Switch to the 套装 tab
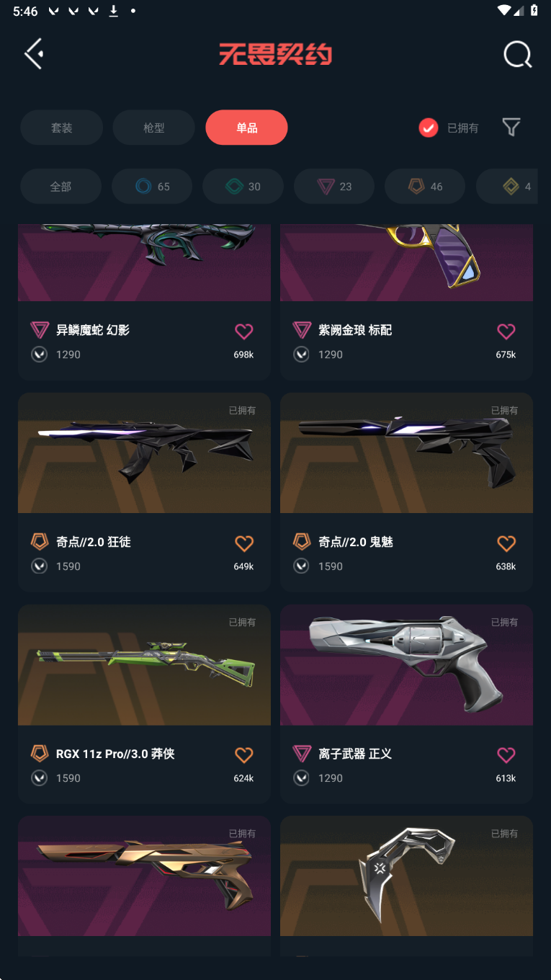551x980 pixels. point(61,128)
